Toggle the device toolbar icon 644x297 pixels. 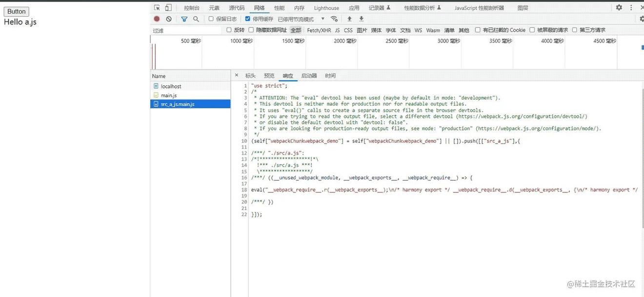point(168,8)
